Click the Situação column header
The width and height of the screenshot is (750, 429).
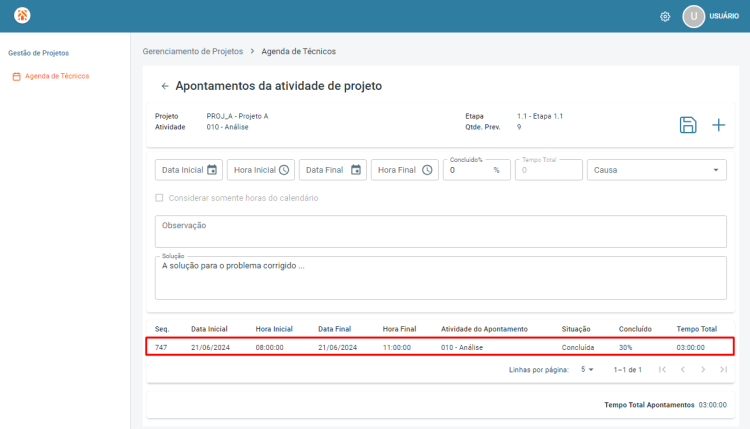[576, 329]
